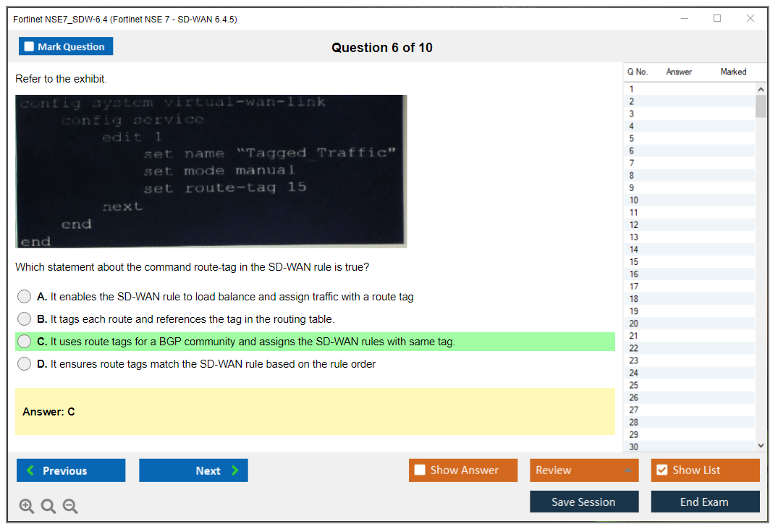Minimize the exam window
Viewport: 778px width, 532px height.
tap(685, 19)
